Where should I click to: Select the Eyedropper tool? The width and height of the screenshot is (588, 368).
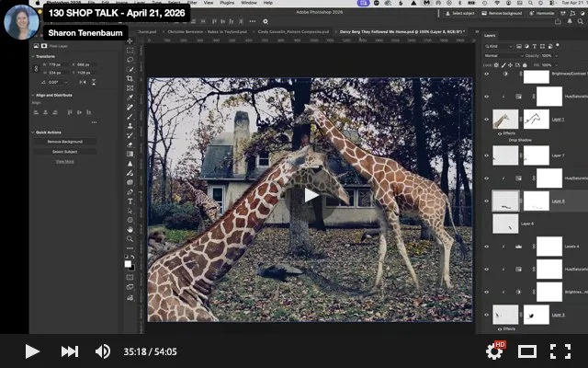click(130, 98)
